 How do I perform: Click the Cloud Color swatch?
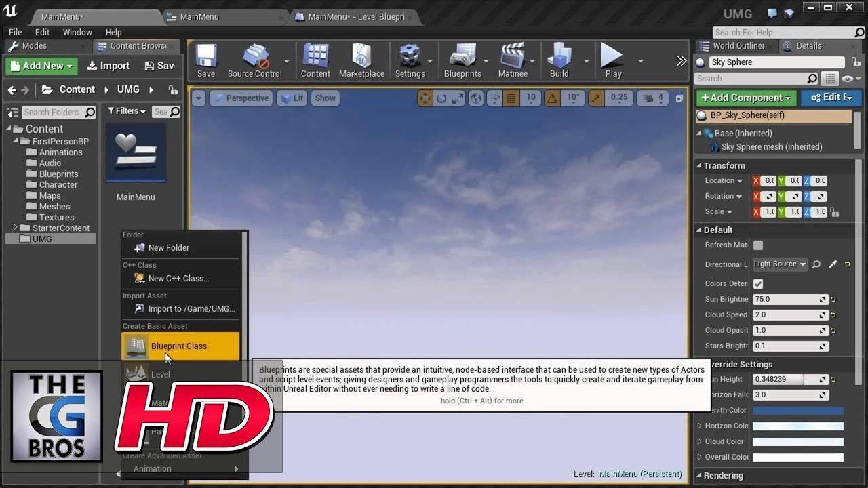point(798,442)
